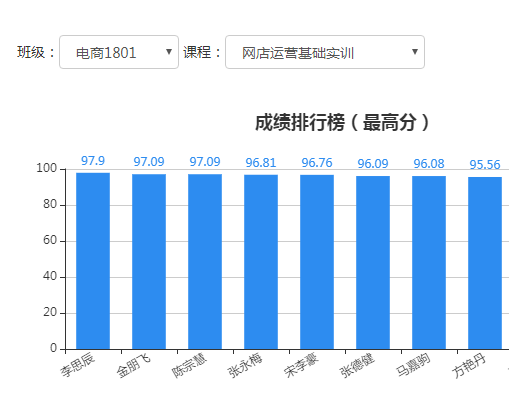Viewport: 509px width, 400px height.
Task: Select the bar for 陈宗慧
Action: coord(205,262)
